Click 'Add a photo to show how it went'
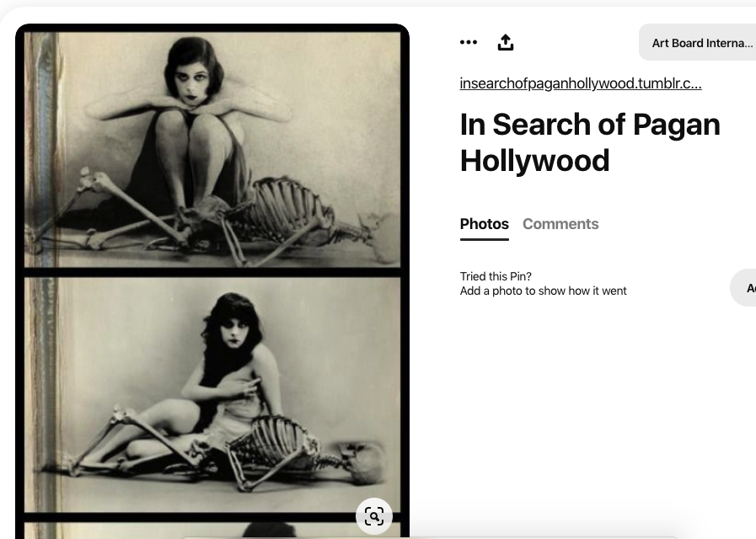 543,291
